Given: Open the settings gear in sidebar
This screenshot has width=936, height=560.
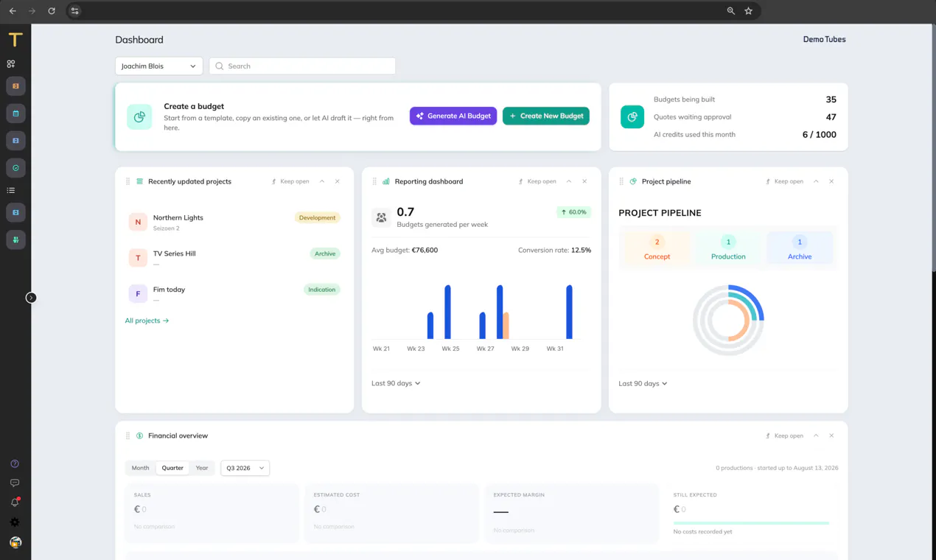Looking at the screenshot, I should 15,522.
